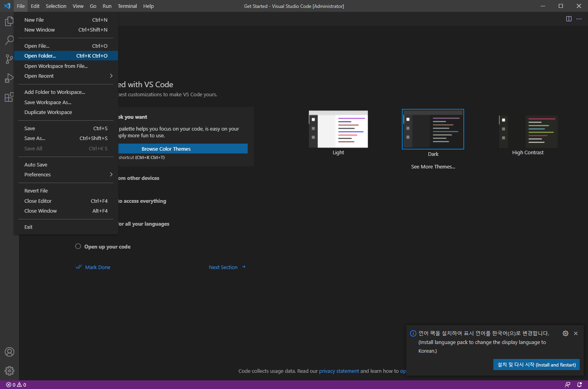The height and width of the screenshot is (389, 588).
Task: Click the Browse Color Themes button
Action: (183, 149)
